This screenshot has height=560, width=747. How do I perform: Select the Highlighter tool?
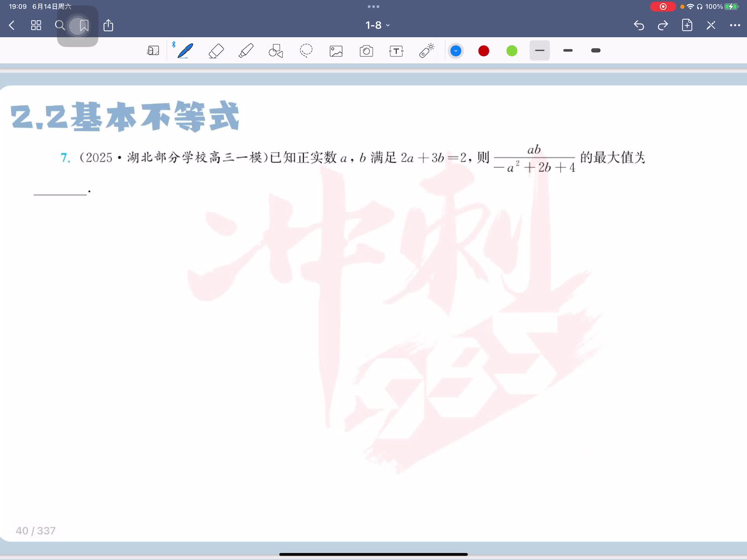coord(246,51)
